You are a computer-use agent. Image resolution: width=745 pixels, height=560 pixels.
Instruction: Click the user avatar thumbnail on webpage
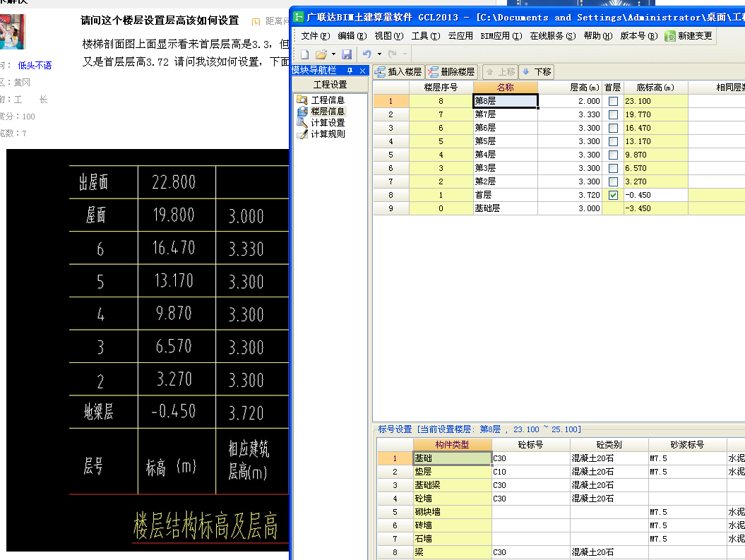pos(12,31)
